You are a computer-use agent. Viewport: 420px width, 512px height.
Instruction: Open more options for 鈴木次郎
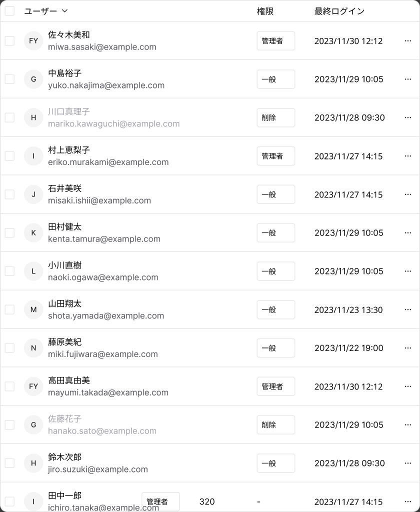pos(407,463)
